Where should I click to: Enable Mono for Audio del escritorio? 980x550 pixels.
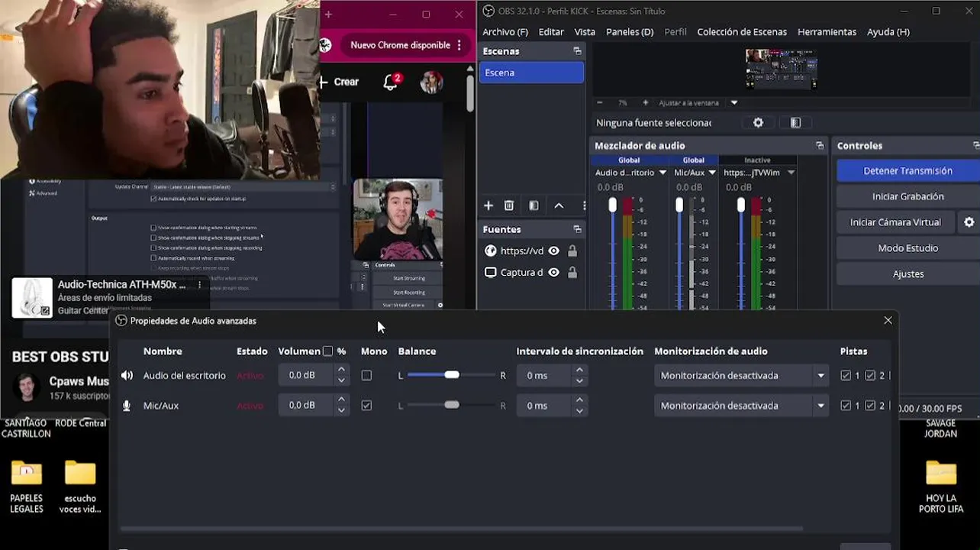click(366, 376)
